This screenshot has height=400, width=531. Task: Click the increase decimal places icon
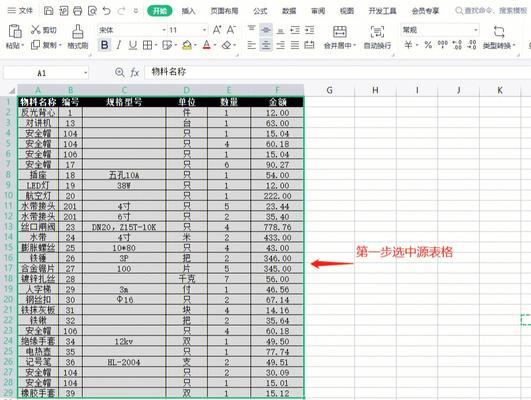[457, 45]
